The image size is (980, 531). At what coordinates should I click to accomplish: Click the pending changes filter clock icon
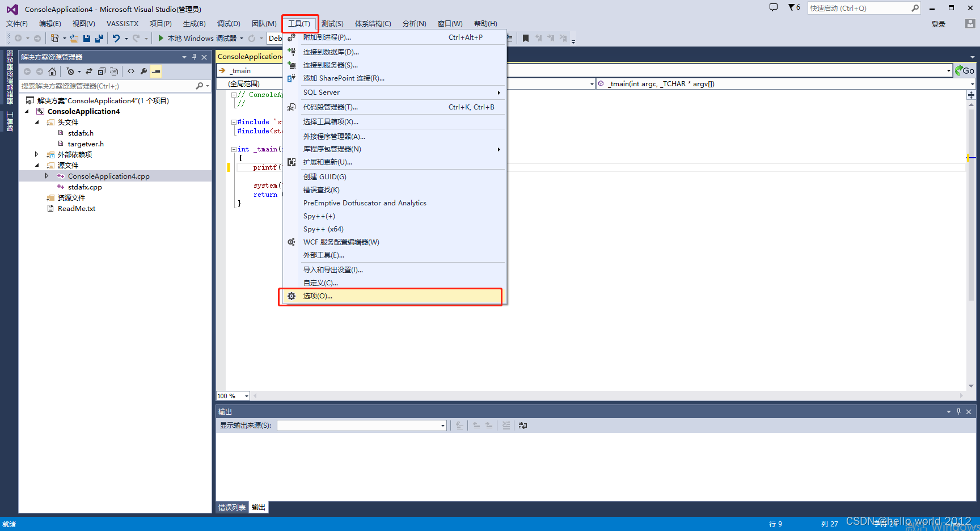click(x=70, y=71)
